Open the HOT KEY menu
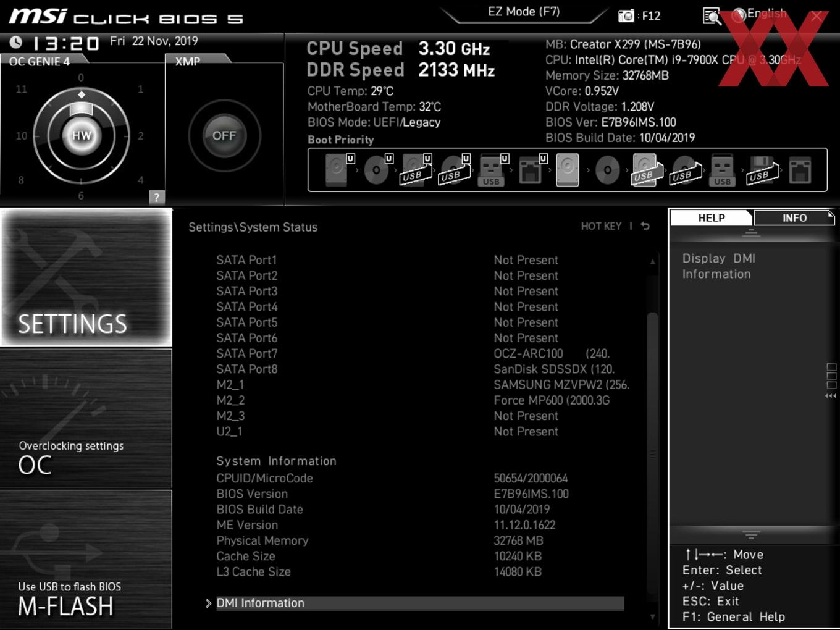Screen dimensions: 840x630 coord(601,226)
